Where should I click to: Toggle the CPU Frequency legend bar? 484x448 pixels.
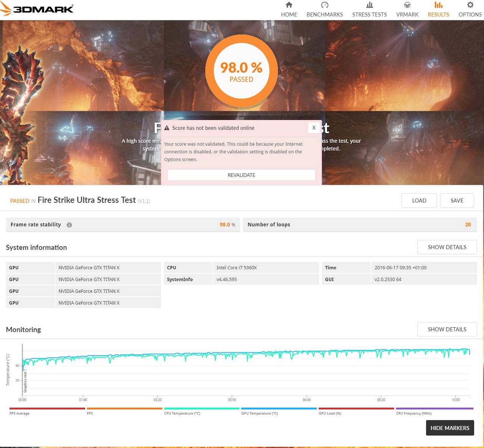(434, 409)
